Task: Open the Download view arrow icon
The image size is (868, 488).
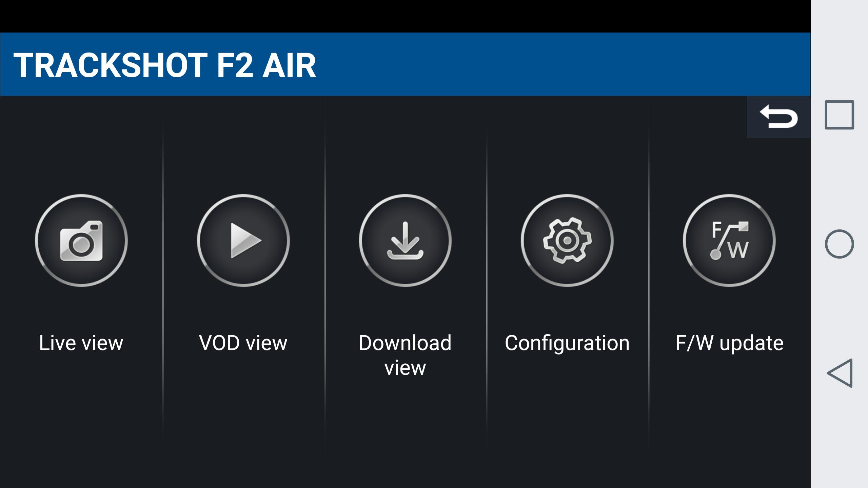Action: point(405,241)
